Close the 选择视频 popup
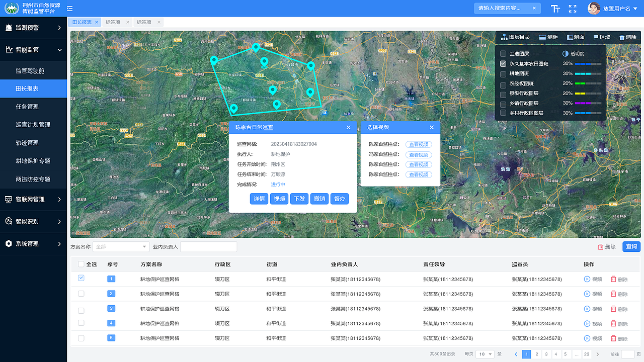Screen dimensions: 644x362 click(431, 127)
